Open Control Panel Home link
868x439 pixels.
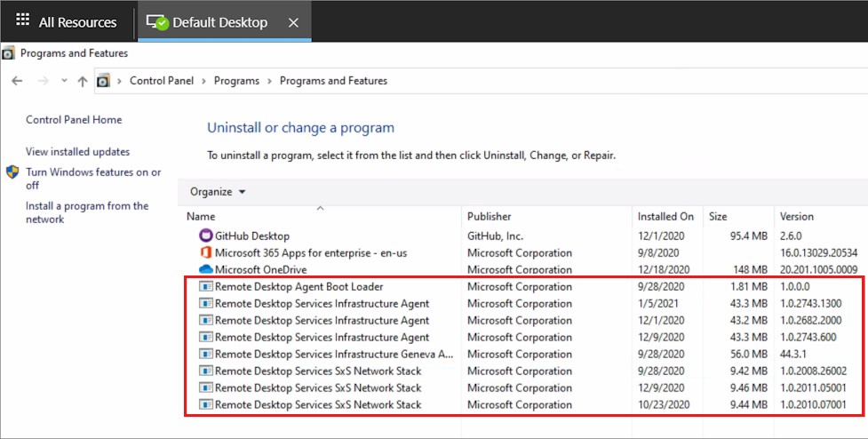[x=74, y=120]
